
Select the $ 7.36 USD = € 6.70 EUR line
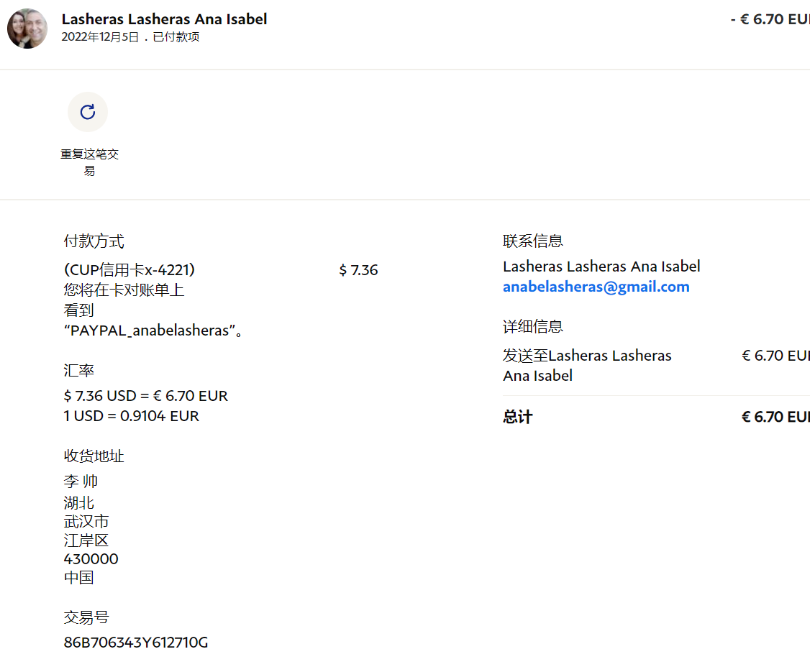(x=146, y=396)
